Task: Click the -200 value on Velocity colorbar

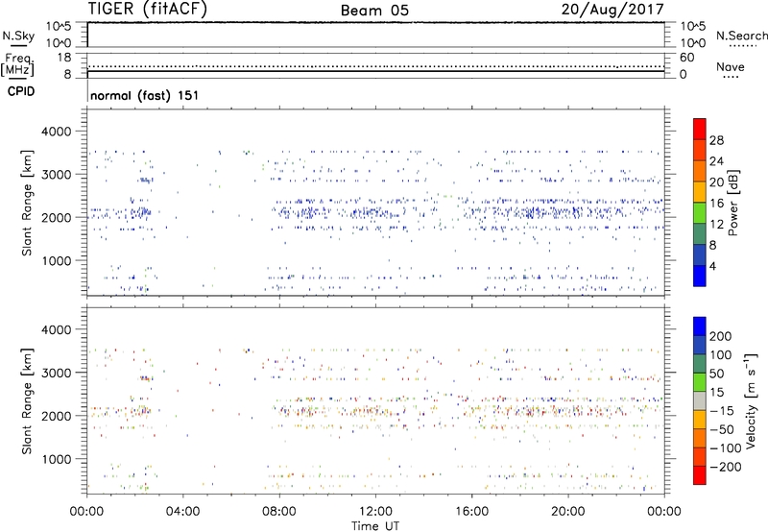Action: point(725,467)
